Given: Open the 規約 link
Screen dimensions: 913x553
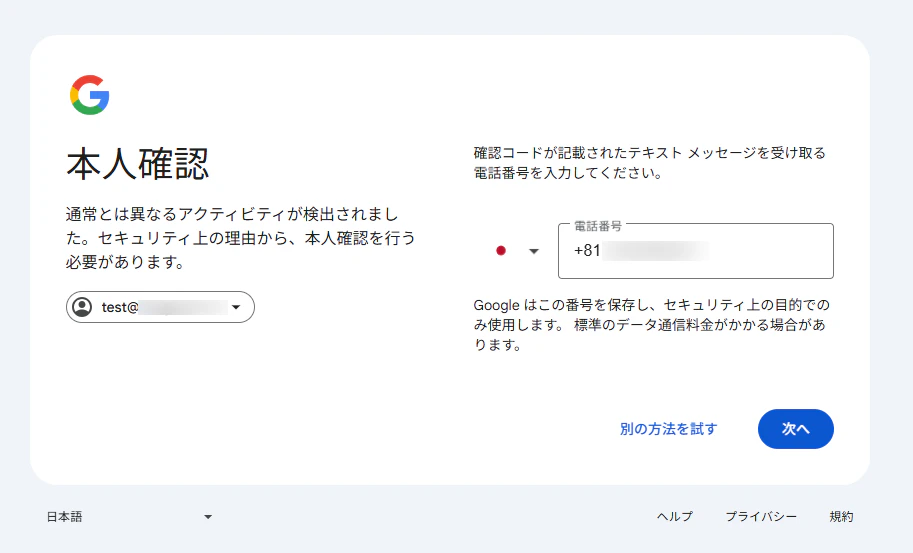Looking at the screenshot, I should 841,516.
